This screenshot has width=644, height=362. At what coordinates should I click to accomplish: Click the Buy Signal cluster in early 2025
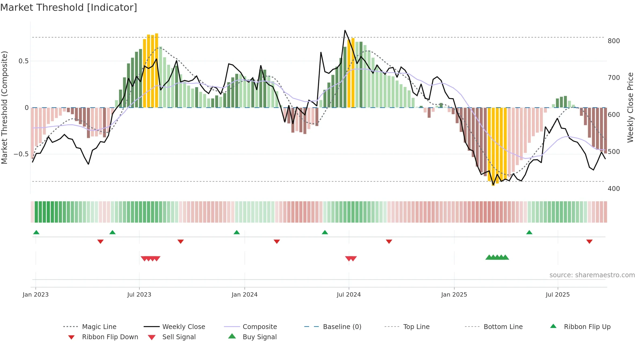tap(497, 257)
